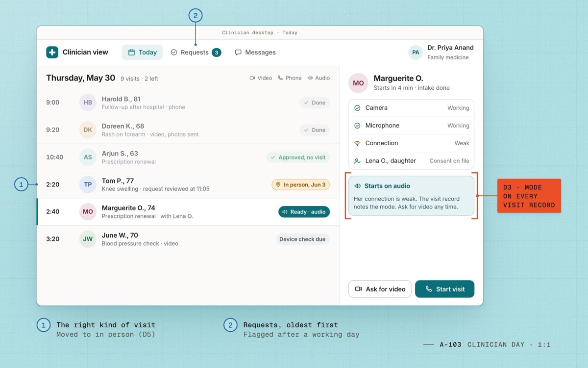
Task: Click the Phone legend icon
Action: point(280,78)
